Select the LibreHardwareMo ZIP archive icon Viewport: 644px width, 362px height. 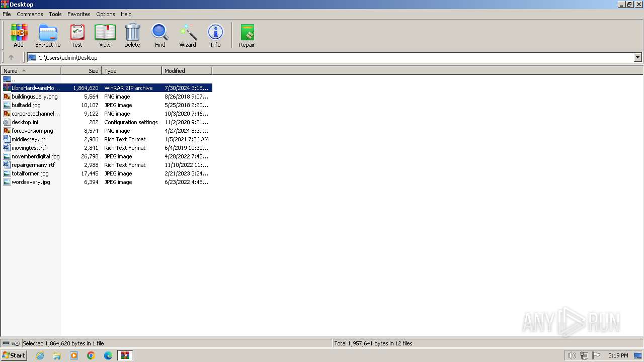7,88
